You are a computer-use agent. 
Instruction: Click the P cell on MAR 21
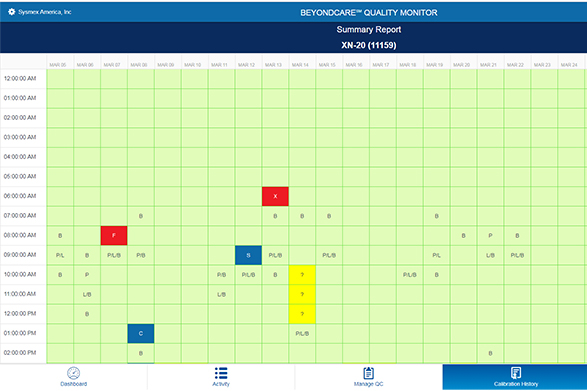[x=490, y=236]
